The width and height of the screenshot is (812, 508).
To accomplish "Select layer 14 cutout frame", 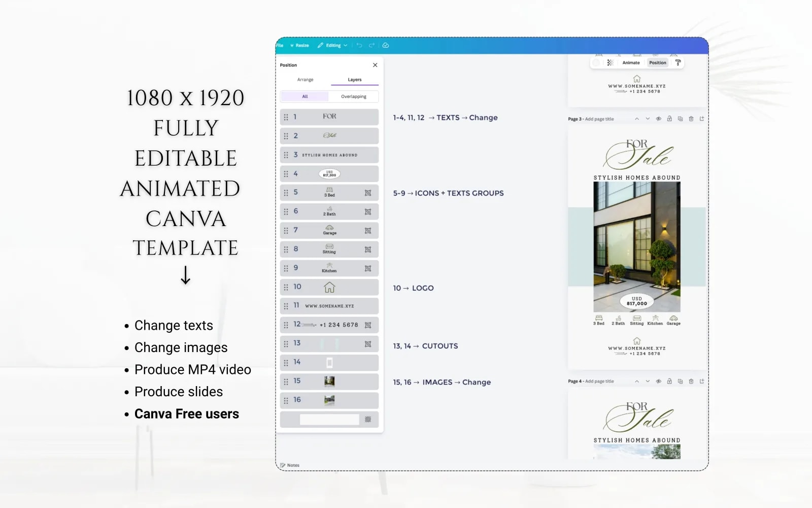I will (329, 363).
